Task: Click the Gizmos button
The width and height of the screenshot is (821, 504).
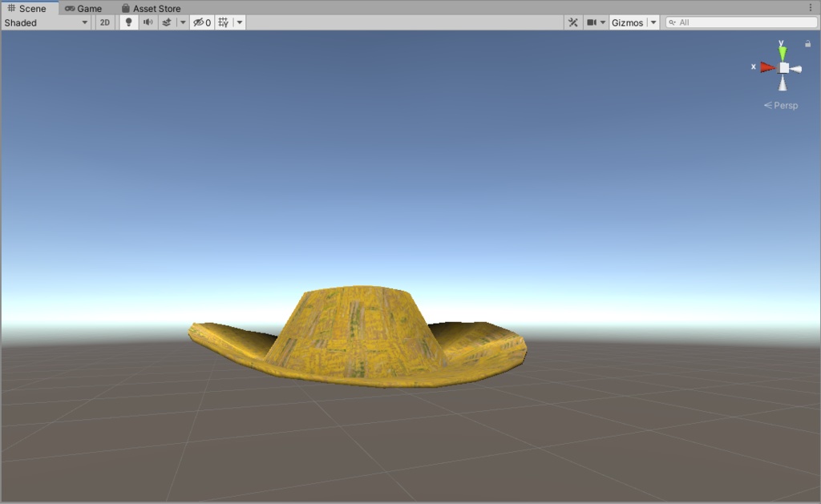Action: pos(627,22)
